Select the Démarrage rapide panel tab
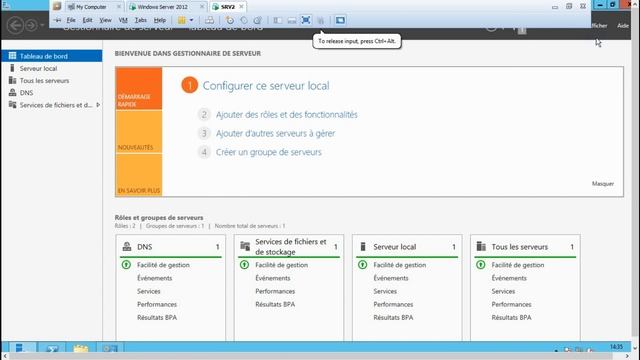 pyautogui.click(x=139, y=89)
